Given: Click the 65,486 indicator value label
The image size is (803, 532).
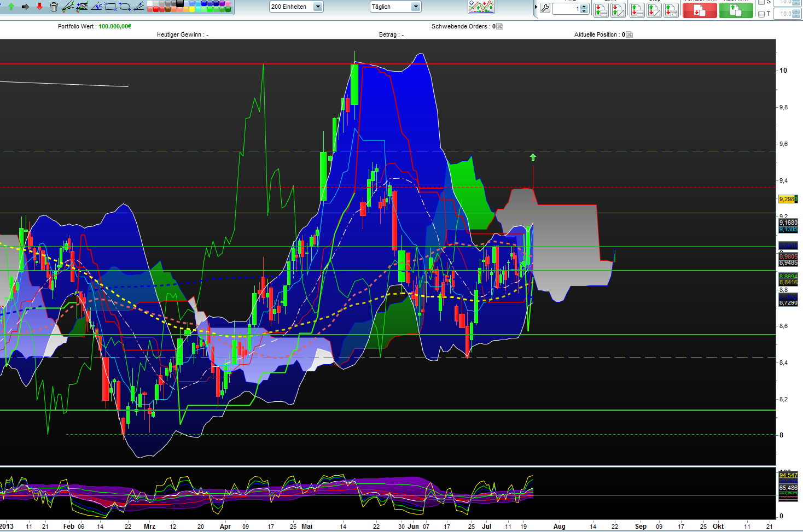Looking at the screenshot, I should coord(788,488).
